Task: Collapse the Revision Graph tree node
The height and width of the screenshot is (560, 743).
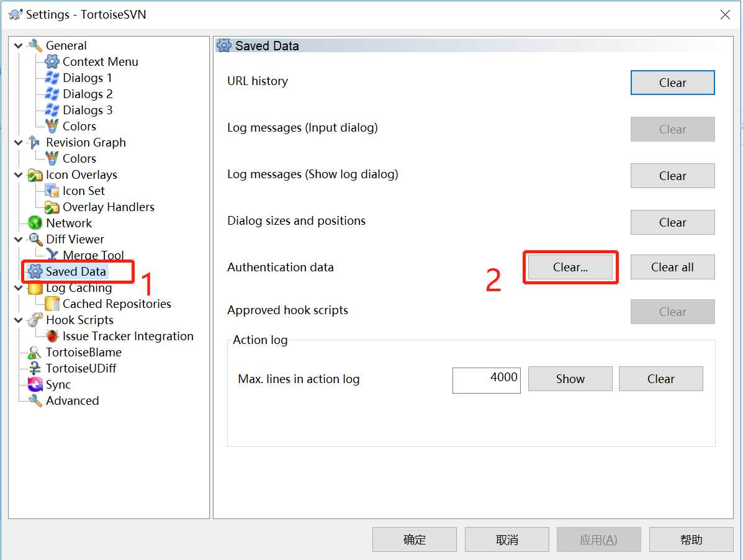Action: (x=19, y=143)
